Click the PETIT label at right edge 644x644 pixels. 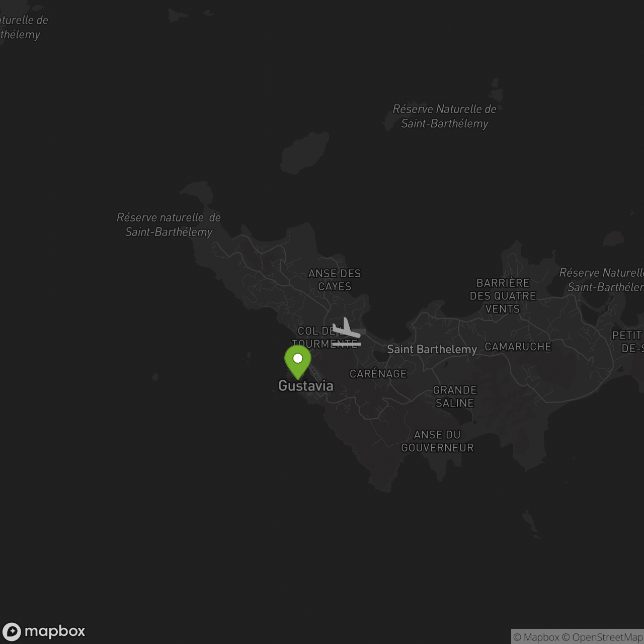(x=627, y=342)
